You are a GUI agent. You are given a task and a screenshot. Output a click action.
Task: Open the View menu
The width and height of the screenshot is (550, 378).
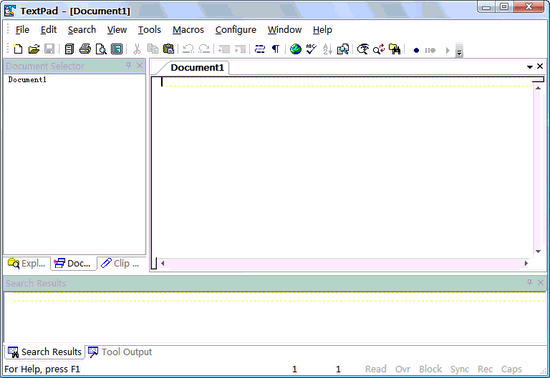pos(117,30)
